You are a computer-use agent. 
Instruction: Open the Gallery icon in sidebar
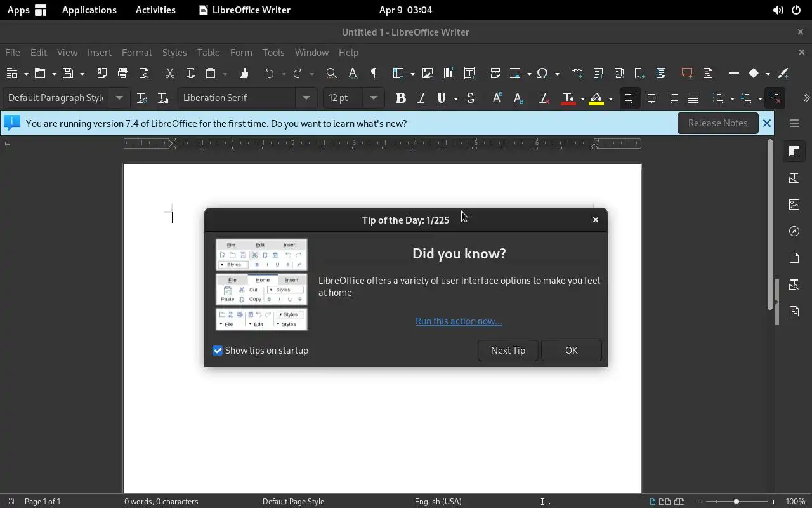click(x=794, y=204)
